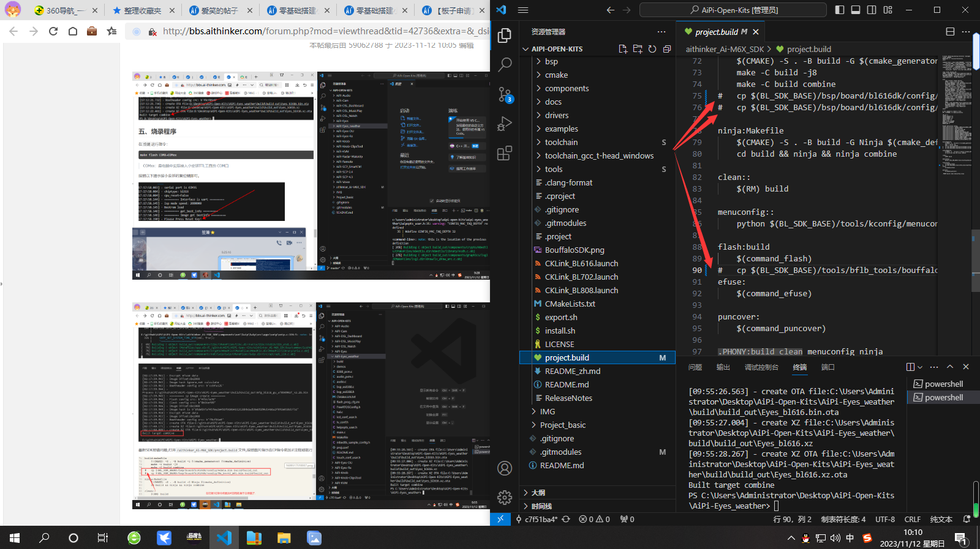The width and height of the screenshot is (980, 549).
Task: Click the New Folder icon in explorer header
Action: 638,49
